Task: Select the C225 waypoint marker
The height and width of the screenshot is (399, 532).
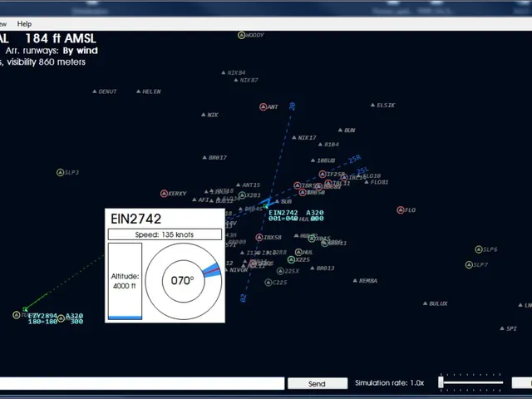Action: pos(268,283)
